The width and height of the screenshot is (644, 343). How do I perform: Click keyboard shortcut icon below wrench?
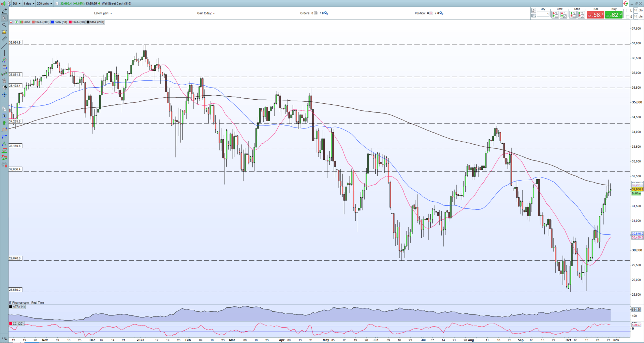coord(534,15)
